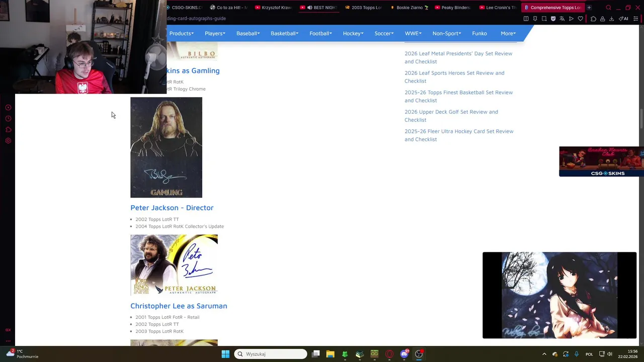
Task: Start snapshot capture tool icon
Action: (544, 19)
